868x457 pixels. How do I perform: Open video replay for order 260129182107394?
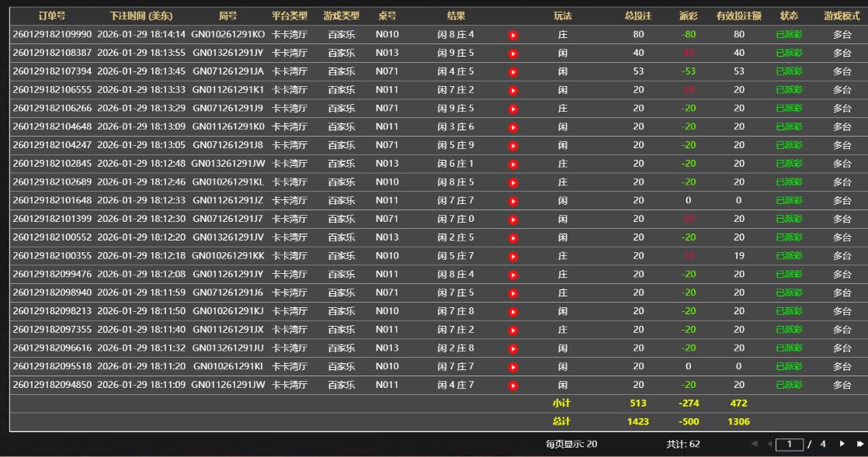click(512, 72)
